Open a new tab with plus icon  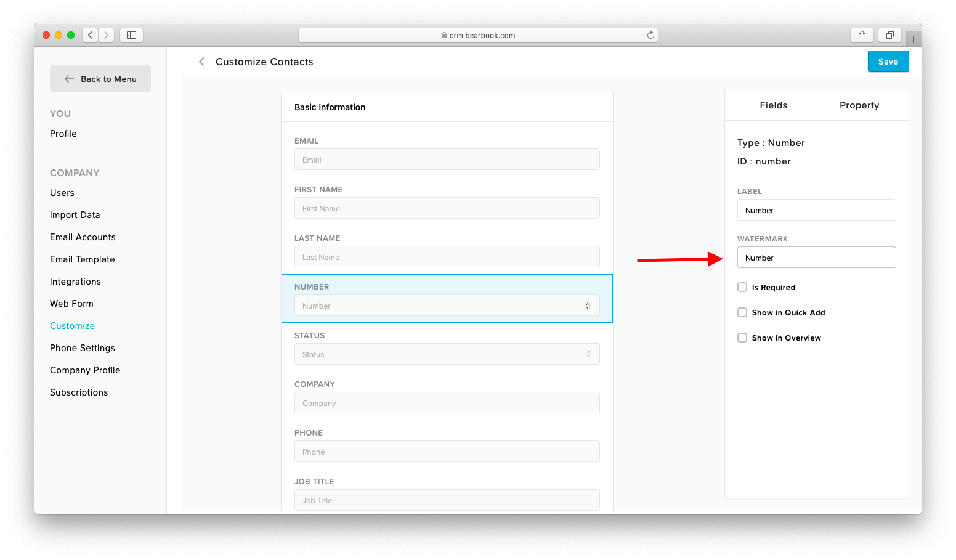[913, 39]
